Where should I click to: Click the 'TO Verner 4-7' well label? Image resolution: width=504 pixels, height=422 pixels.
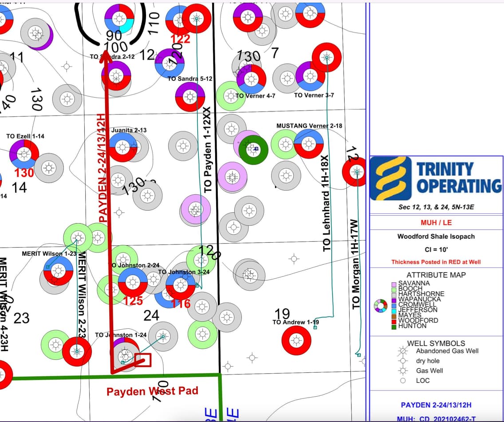click(255, 96)
